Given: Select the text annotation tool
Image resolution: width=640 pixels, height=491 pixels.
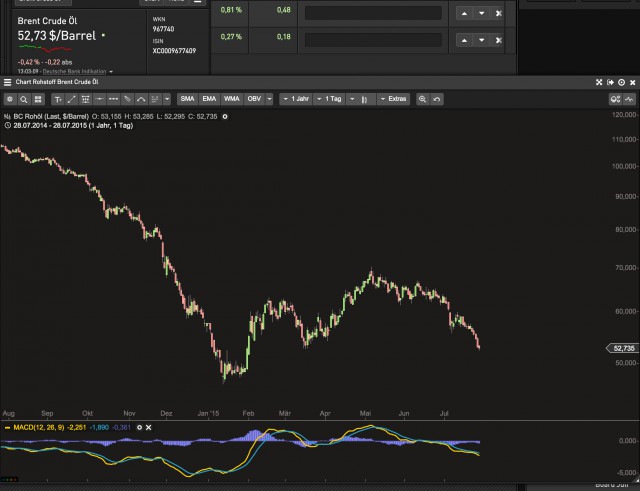Looking at the screenshot, I should pyautogui.click(x=58, y=99).
